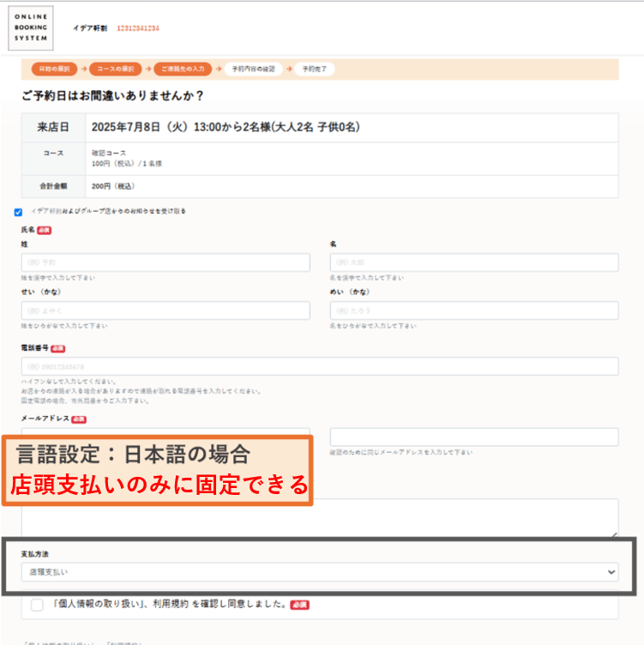The width and height of the screenshot is (644, 645).
Task: Click the イデア軒割 store name text
Action: point(90,28)
